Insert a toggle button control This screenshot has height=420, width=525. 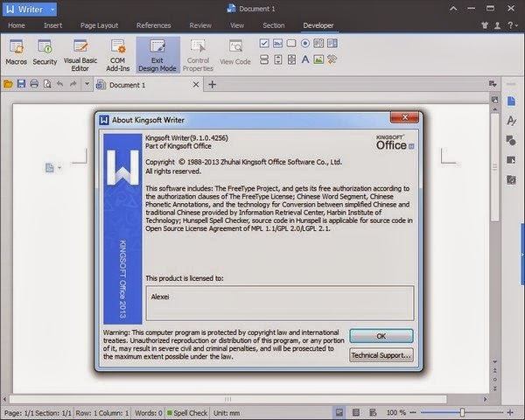(x=264, y=59)
